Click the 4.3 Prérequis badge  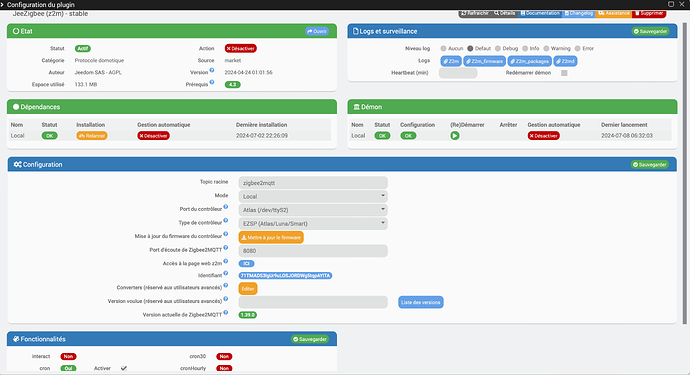[232, 85]
